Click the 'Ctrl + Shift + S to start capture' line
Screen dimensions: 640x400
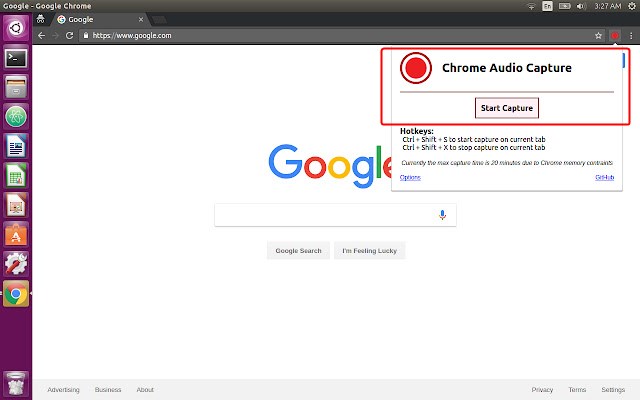473,140
